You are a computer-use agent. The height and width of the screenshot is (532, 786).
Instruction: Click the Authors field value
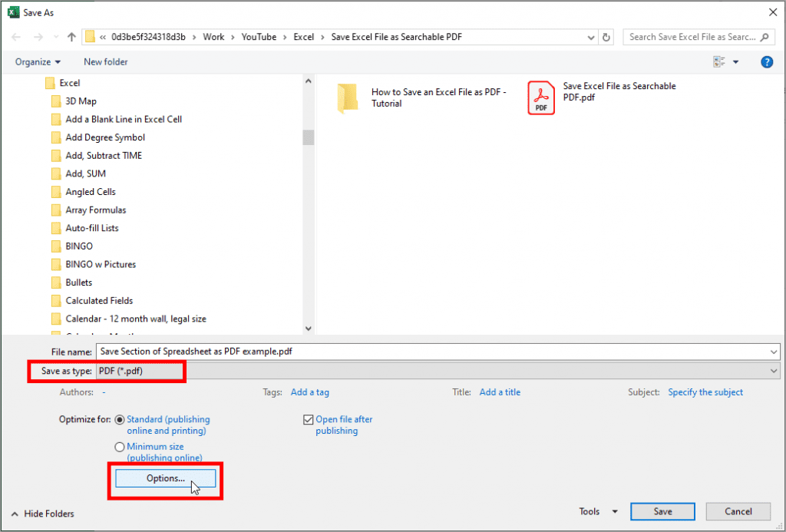click(104, 392)
